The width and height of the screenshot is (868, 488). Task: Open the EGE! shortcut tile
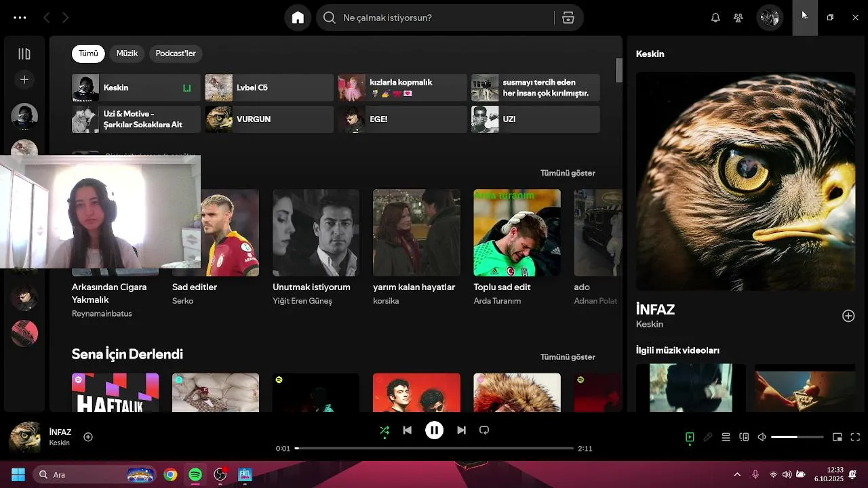[402, 119]
